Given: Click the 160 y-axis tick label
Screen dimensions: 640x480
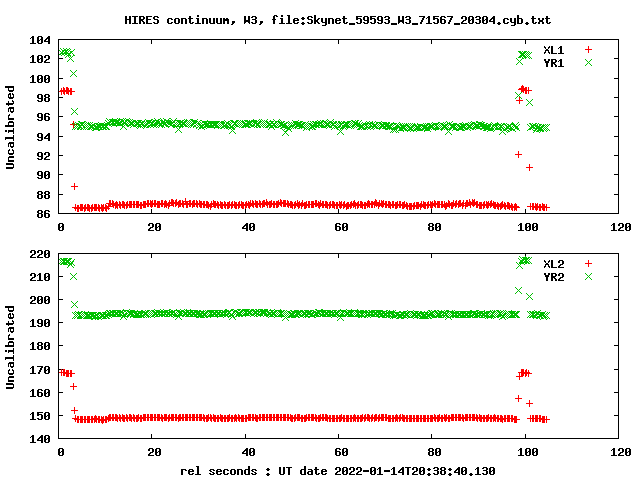Looking at the screenshot, I should 40,393.
